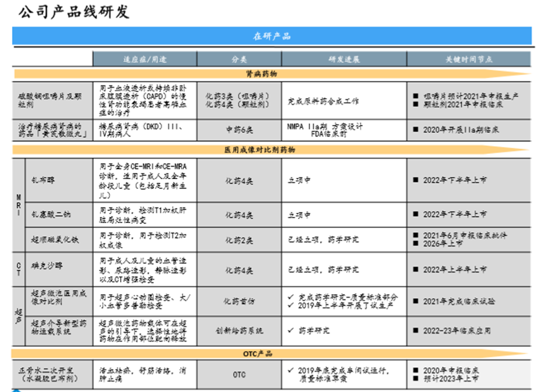
Task: Click column header "分类"
Action: click(239, 59)
